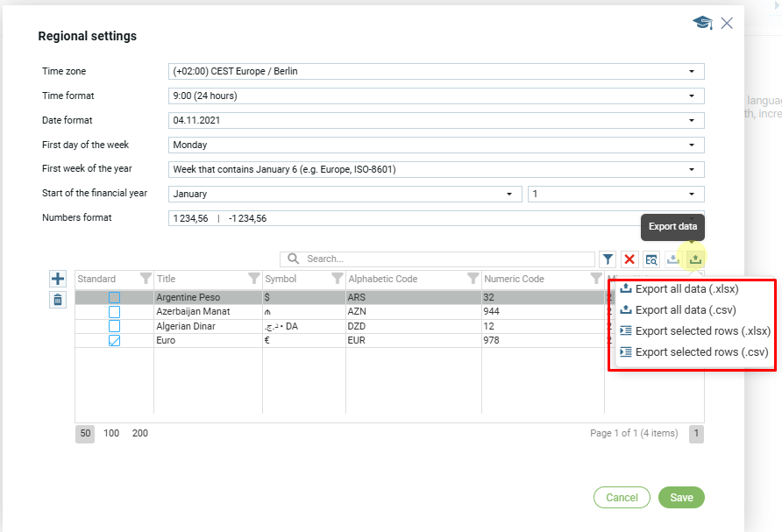Click the highlighted Export data icon

695,259
